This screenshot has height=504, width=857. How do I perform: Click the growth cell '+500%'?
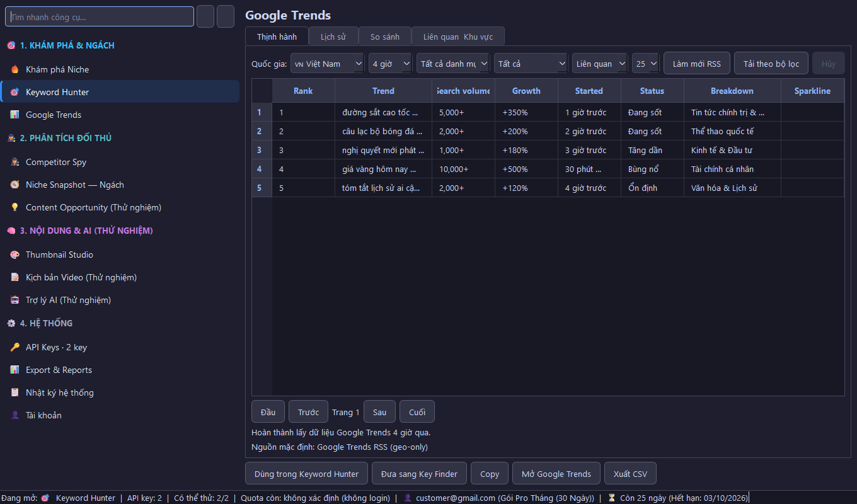point(526,169)
